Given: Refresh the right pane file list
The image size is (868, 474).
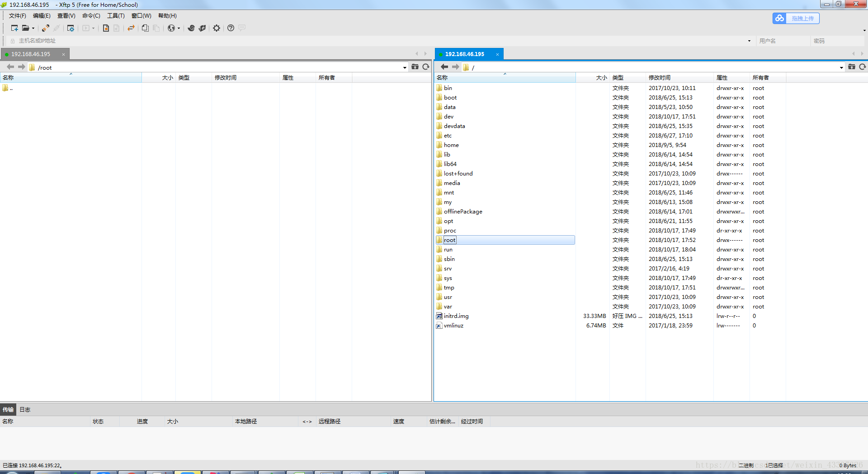Looking at the screenshot, I should (862, 67).
